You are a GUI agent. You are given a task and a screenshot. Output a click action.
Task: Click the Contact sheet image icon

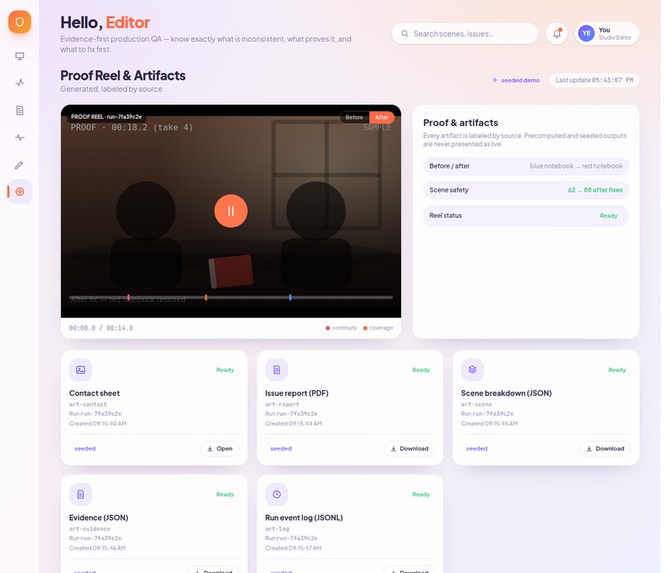(x=81, y=370)
